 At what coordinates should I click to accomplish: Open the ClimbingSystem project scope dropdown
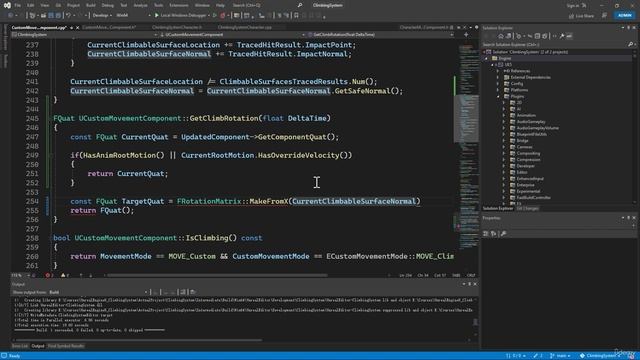tap(85, 35)
